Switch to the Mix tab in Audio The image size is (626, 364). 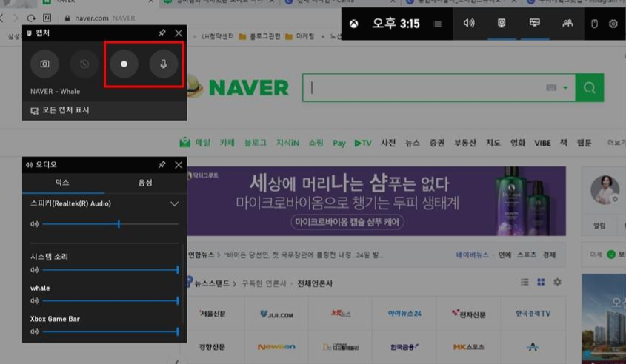63,183
